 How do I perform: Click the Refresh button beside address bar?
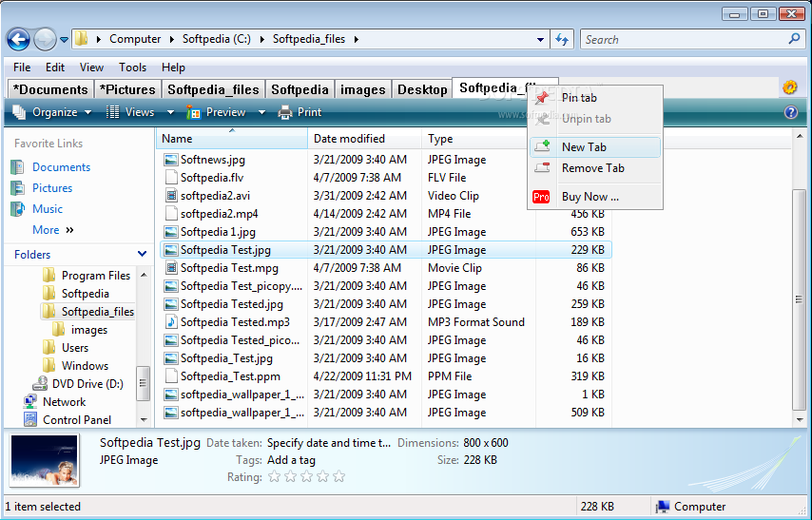pos(561,39)
